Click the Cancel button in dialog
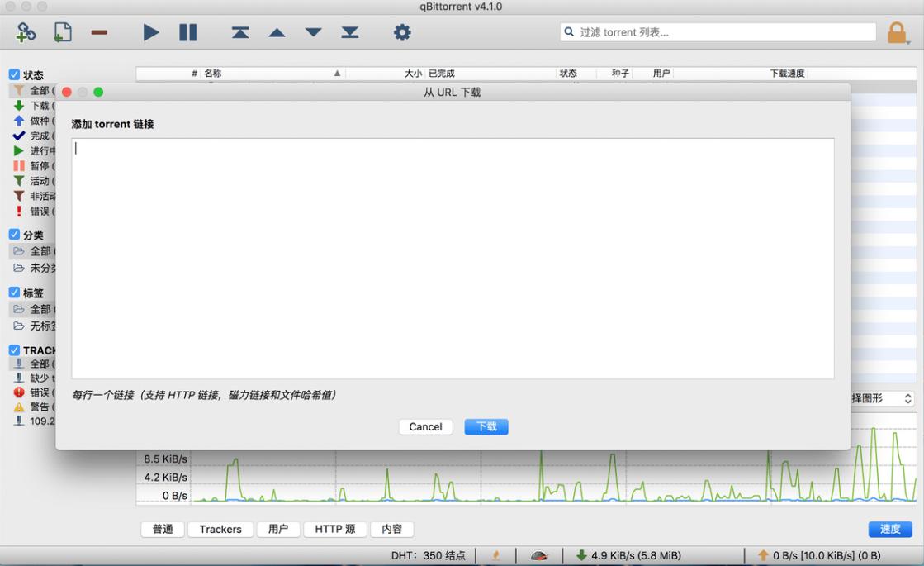 coord(425,426)
